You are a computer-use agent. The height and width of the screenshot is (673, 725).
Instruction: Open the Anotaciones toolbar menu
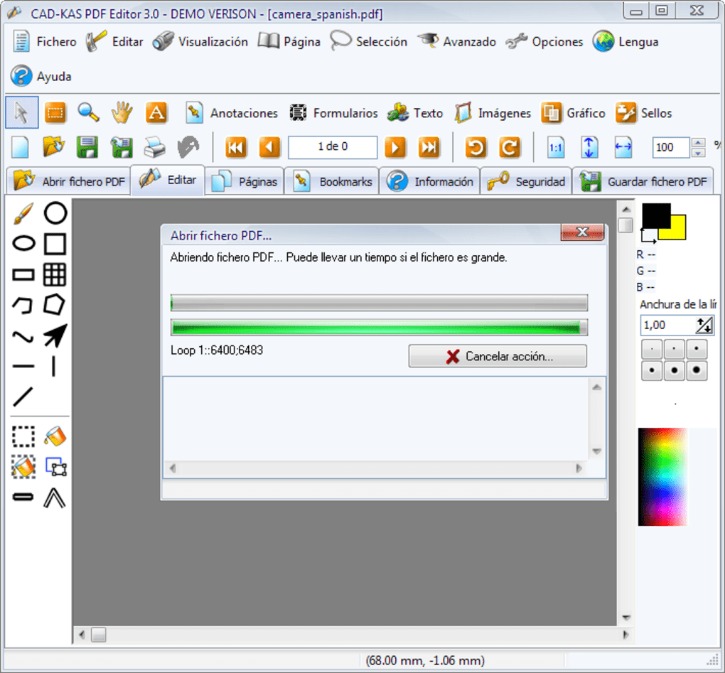pyautogui.click(x=231, y=113)
